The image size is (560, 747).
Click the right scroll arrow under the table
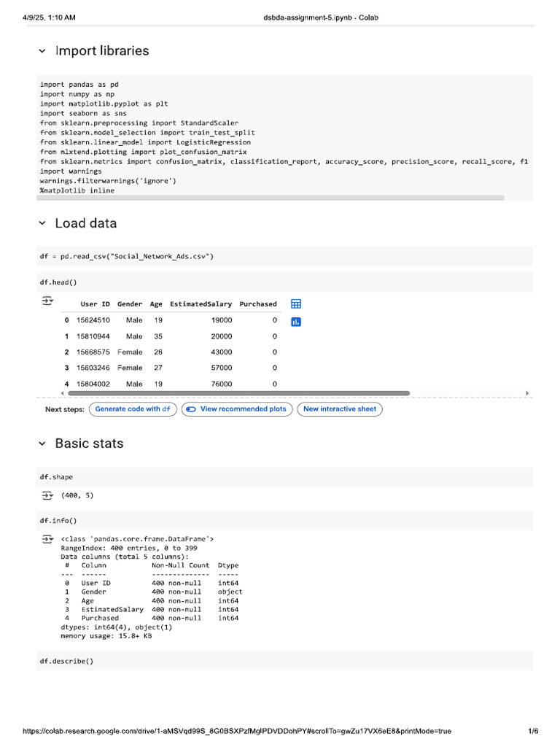click(x=527, y=393)
